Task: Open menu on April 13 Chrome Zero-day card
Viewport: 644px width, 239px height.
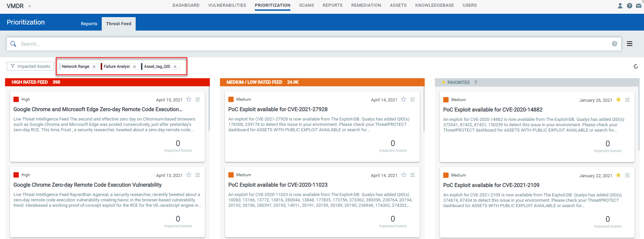Action: (197, 175)
